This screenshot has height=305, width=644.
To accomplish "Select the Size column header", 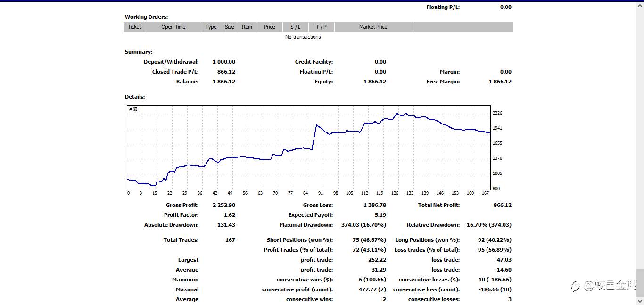I will coord(230,27).
